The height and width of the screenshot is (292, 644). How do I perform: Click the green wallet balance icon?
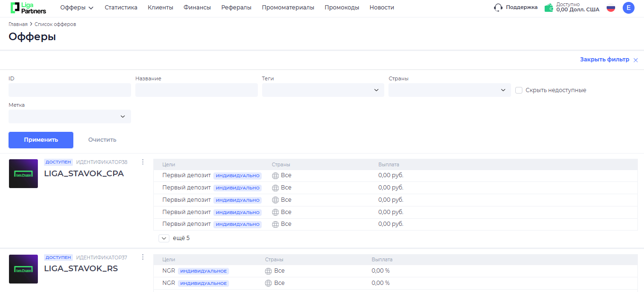549,8
